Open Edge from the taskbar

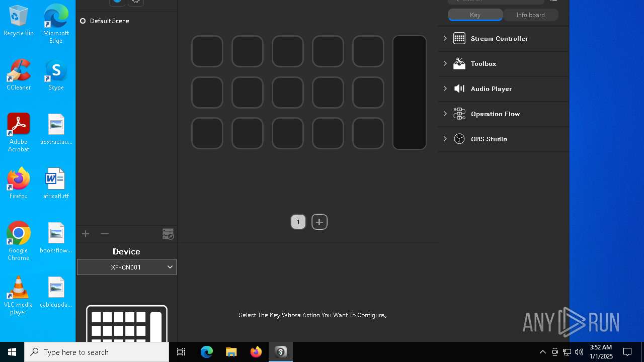(x=207, y=352)
